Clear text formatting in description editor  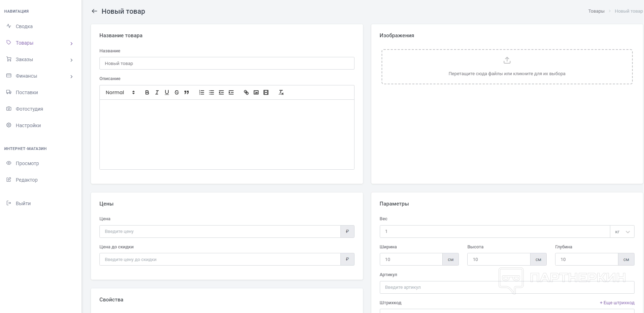[x=281, y=92]
